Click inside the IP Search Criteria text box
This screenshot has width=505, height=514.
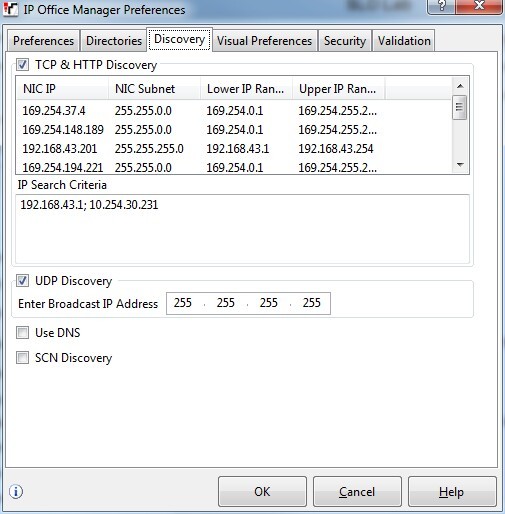(242, 229)
